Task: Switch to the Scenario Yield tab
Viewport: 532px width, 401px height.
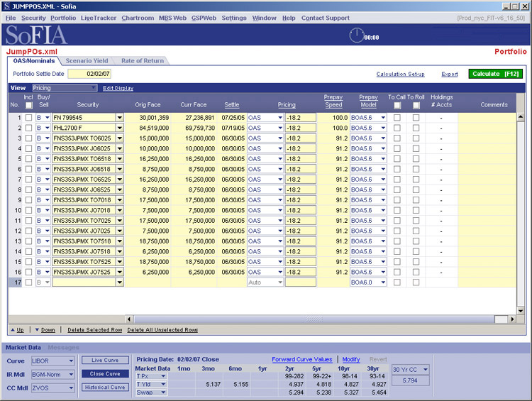Action: coord(86,61)
